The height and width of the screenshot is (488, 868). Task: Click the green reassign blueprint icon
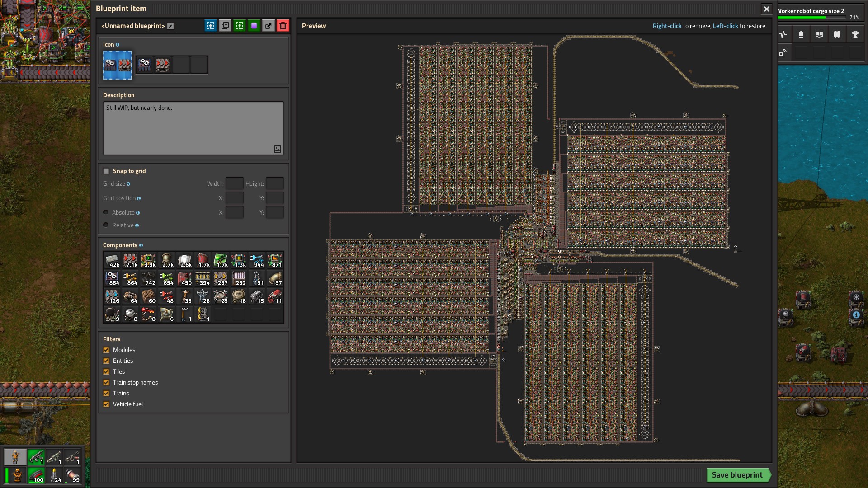coord(240,26)
